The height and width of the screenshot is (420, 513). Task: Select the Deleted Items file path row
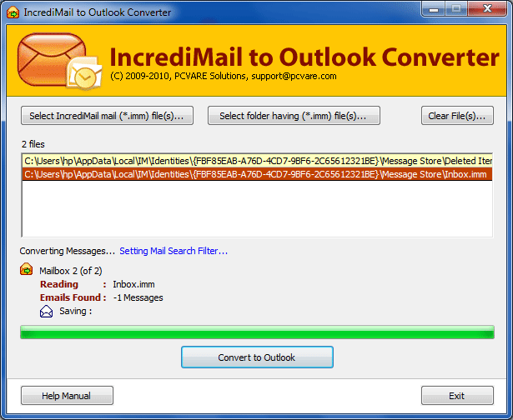[257, 161]
